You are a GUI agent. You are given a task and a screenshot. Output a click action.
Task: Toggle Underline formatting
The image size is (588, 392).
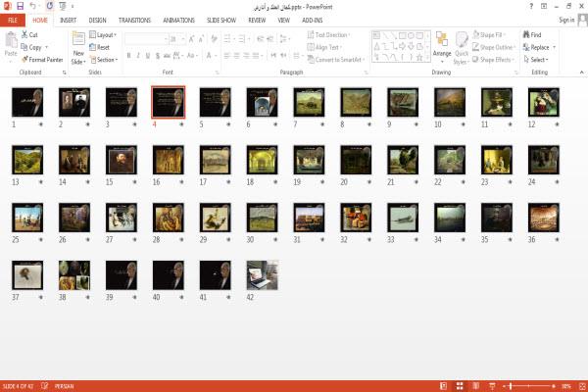[148, 56]
